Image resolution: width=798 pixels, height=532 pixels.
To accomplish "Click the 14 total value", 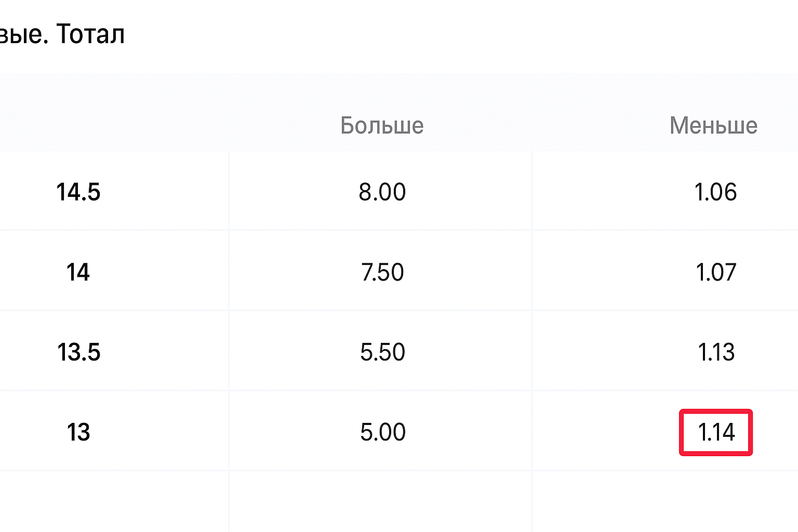I will point(78,272).
